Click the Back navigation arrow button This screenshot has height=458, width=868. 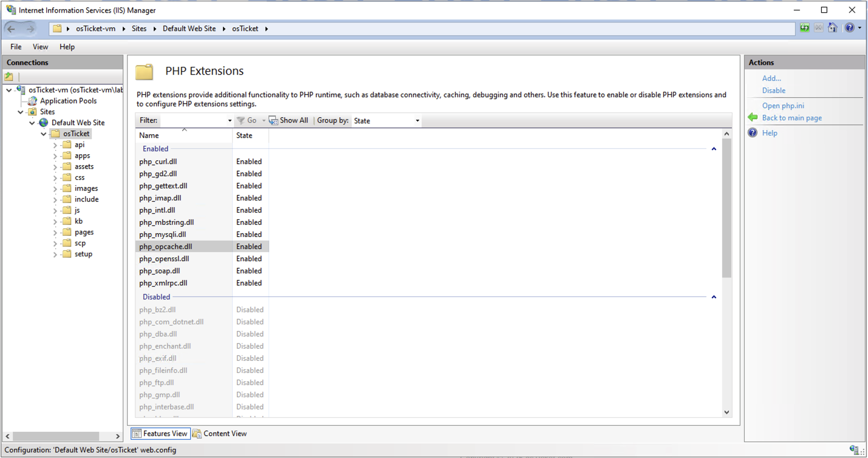pyautogui.click(x=12, y=29)
